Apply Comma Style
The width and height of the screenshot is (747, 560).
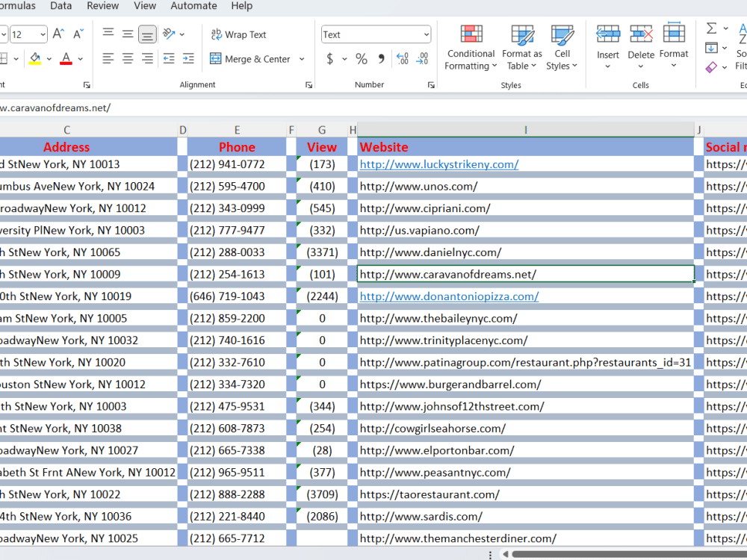381,59
